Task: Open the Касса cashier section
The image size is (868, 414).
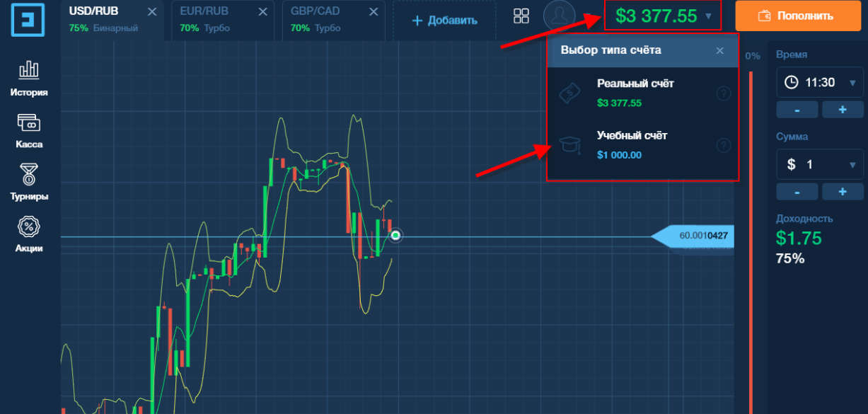Action: coord(29,130)
